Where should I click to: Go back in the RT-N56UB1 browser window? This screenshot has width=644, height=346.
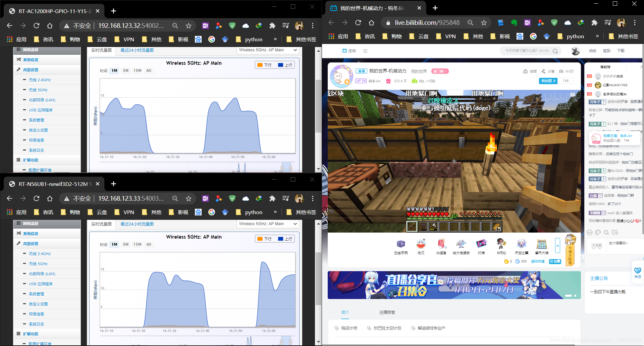[x=9, y=198]
